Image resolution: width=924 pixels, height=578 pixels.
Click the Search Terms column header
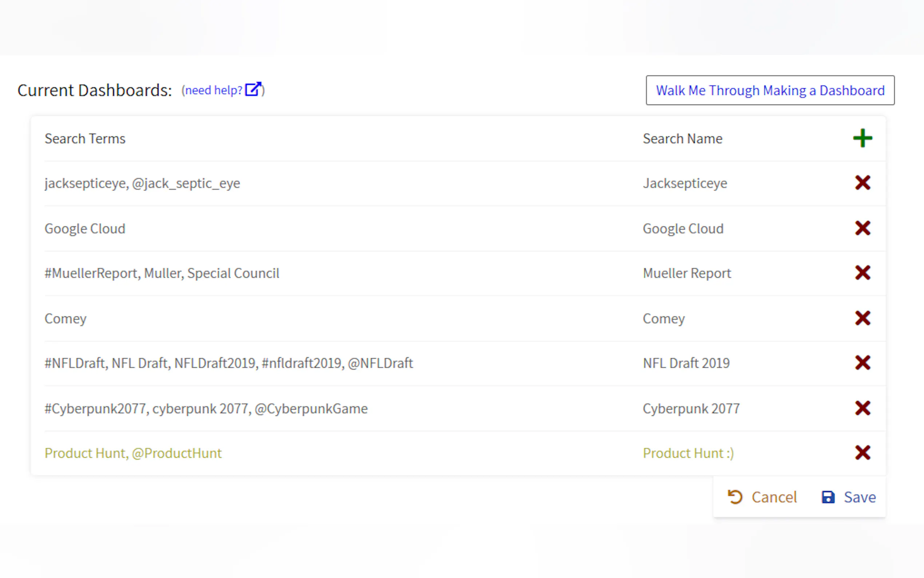[85, 138]
